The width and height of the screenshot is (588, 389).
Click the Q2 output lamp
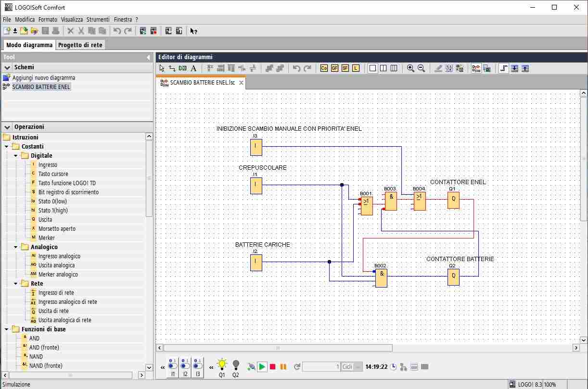click(236, 364)
